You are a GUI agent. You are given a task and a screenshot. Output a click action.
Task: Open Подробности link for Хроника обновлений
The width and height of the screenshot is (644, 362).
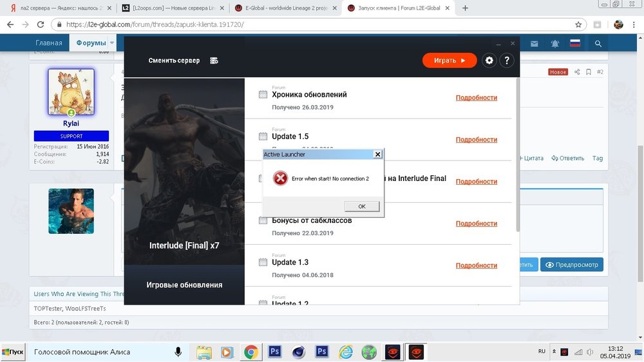pos(476,98)
